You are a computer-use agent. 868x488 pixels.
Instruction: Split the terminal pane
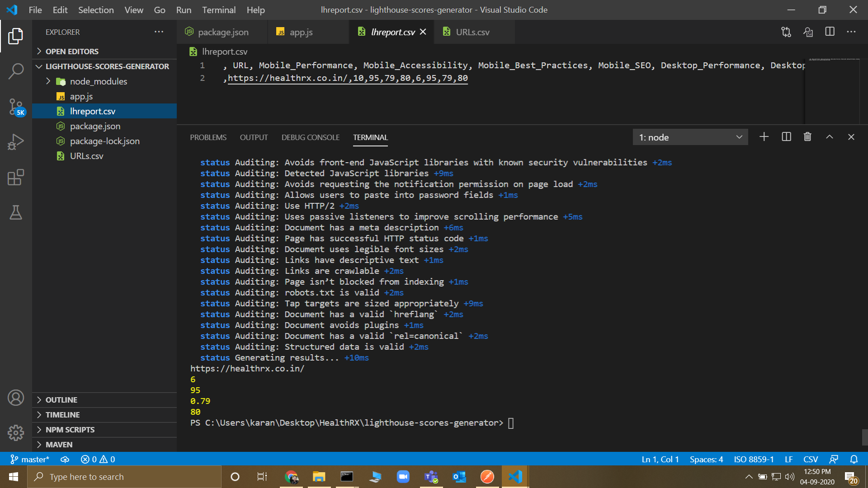[x=786, y=137]
